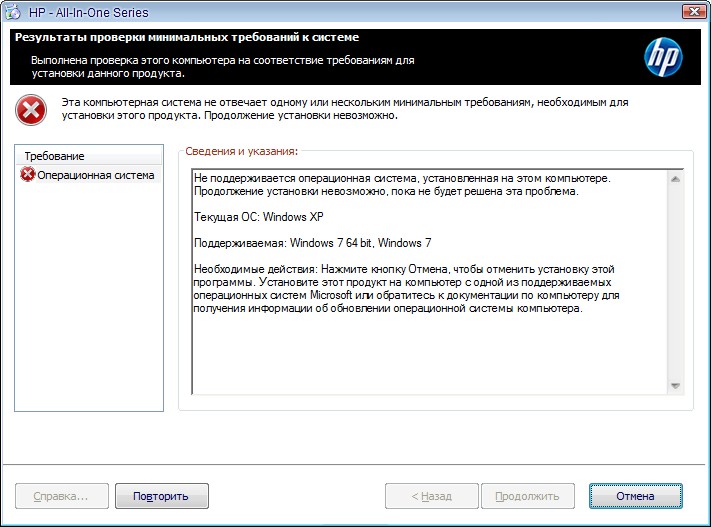This screenshot has height=527, width=711.
Task: Click the vertical scrollbar track in details pane
Action: click(x=675, y=280)
